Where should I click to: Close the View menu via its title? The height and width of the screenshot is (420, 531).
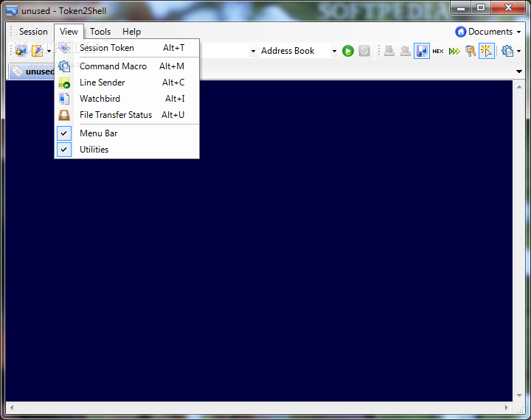(69, 32)
